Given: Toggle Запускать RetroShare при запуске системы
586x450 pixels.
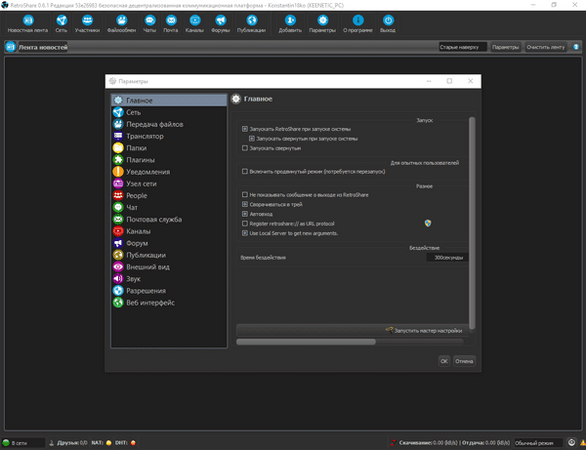Looking at the screenshot, I should pyautogui.click(x=245, y=129).
